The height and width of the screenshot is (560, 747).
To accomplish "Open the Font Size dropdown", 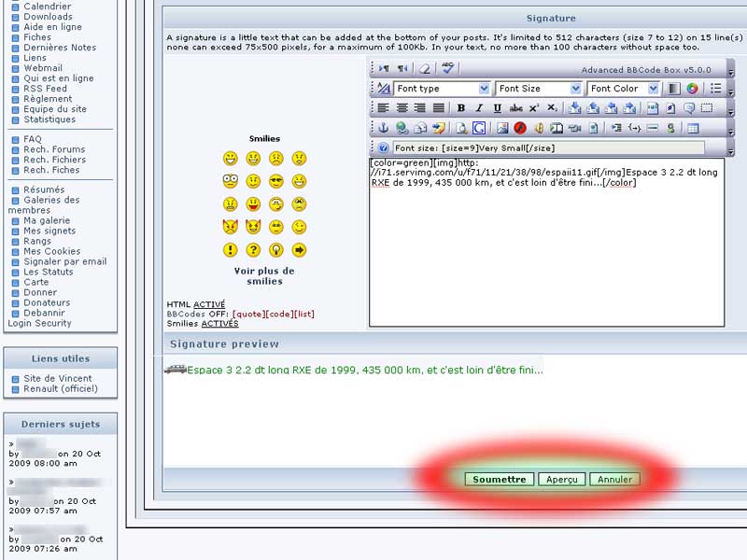I will [539, 89].
